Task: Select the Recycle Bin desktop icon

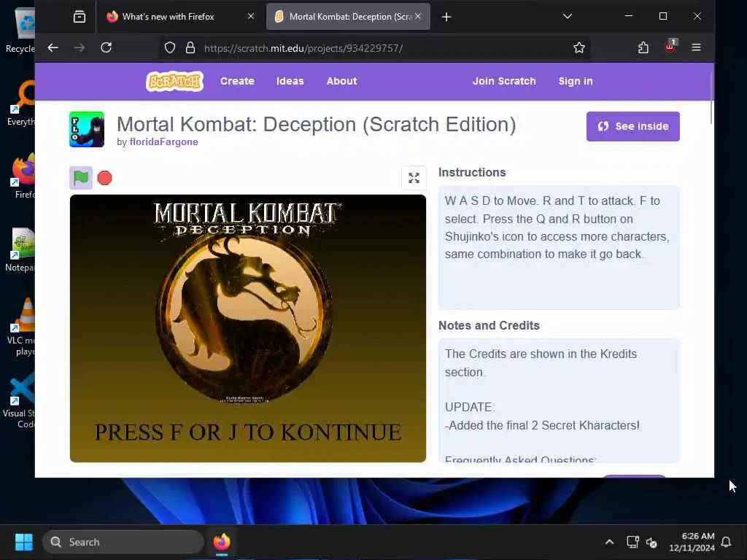Action: [x=20, y=31]
